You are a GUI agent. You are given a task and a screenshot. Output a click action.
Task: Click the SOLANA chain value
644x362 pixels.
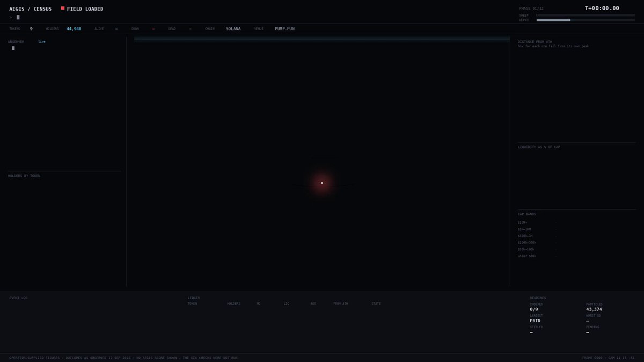tap(233, 28)
